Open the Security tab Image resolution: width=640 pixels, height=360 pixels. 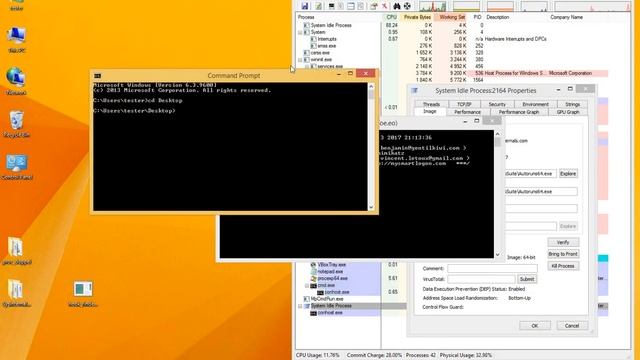(497, 104)
